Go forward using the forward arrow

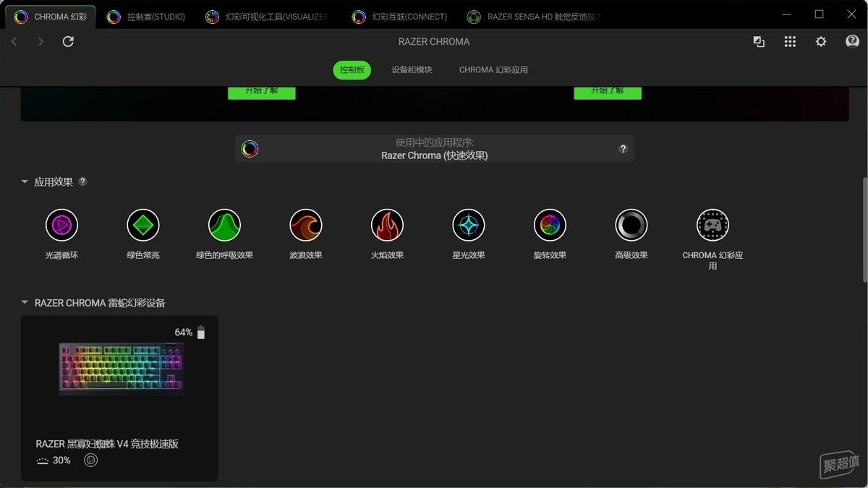[41, 42]
